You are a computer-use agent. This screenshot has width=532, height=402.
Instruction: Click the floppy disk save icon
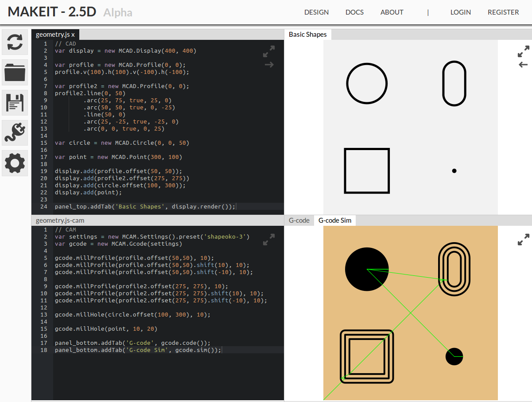pyautogui.click(x=15, y=102)
